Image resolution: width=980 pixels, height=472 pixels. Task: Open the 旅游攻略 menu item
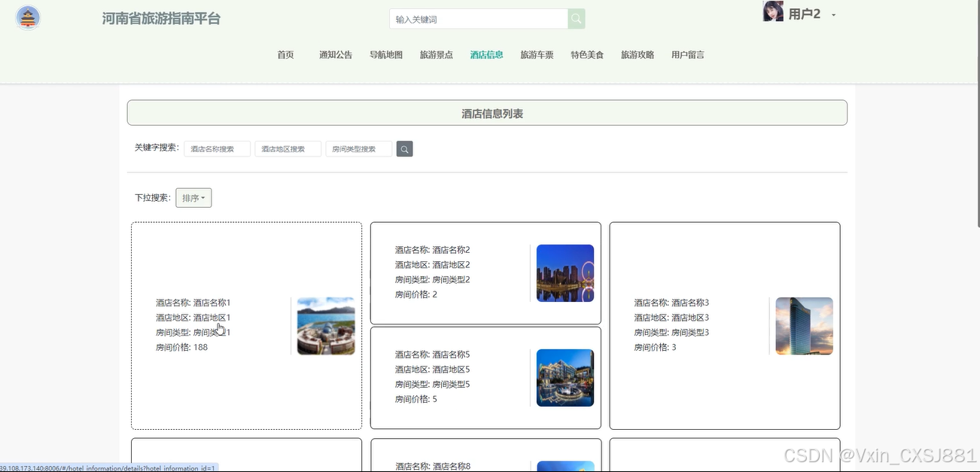(x=638, y=55)
